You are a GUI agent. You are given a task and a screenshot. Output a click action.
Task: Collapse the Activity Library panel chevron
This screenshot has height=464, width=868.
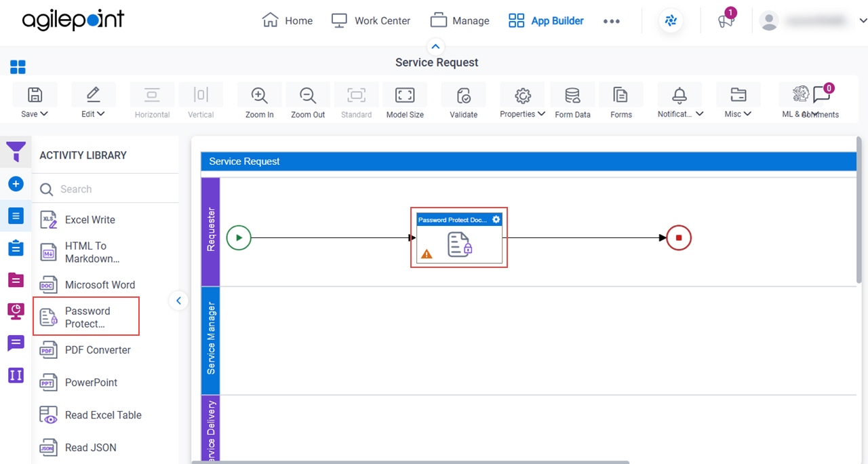[x=178, y=301]
